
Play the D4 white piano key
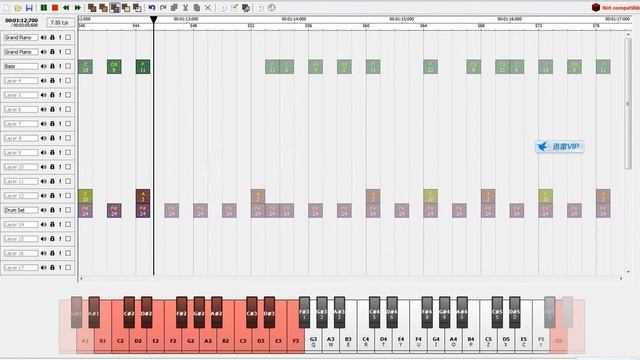tap(383, 341)
